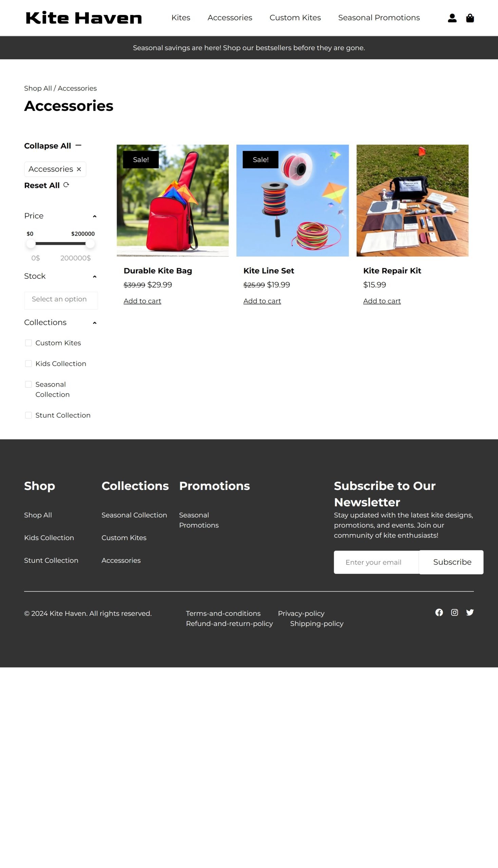Click the maximum price slider handle
Viewport: 498px width, 868px height.
tap(90, 244)
